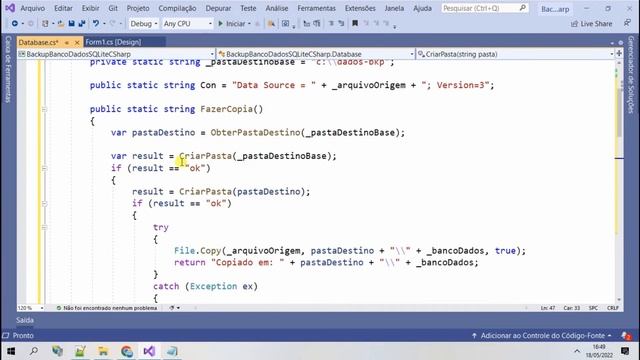Screen dimensions: 640x360
Task: Open the Windows action center icon
Action: (625, 351)
